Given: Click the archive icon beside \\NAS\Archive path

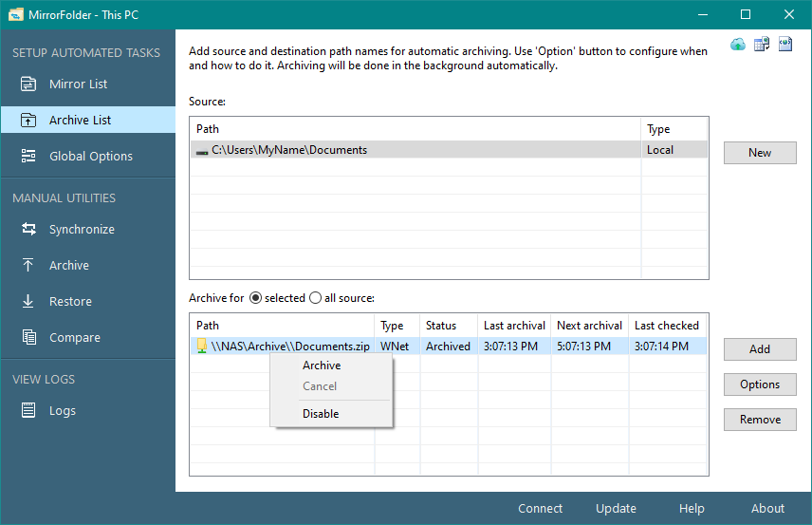Looking at the screenshot, I should pyautogui.click(x=202, y=347).
